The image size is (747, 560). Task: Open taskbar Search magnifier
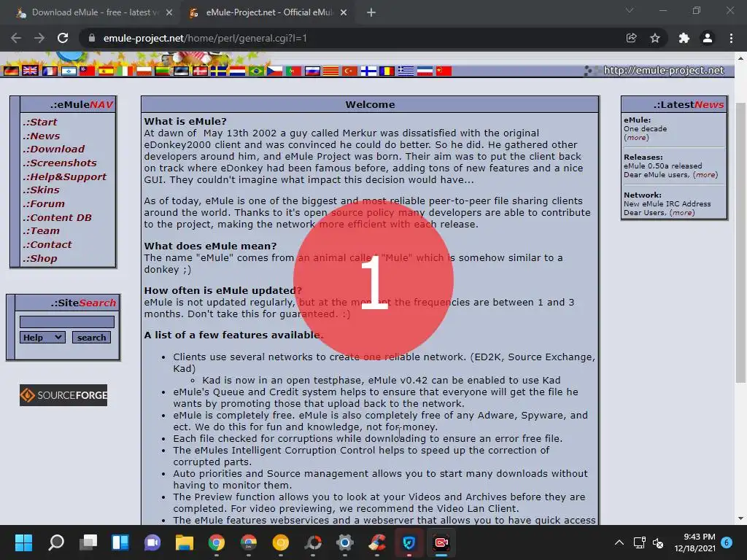pos(55,542)
